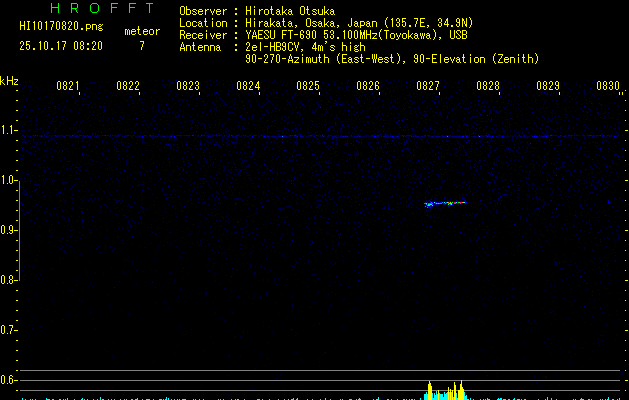629x400 pixels.
Task: Click the Location Hirakata, Osaka line
Action: click(315, 22)
